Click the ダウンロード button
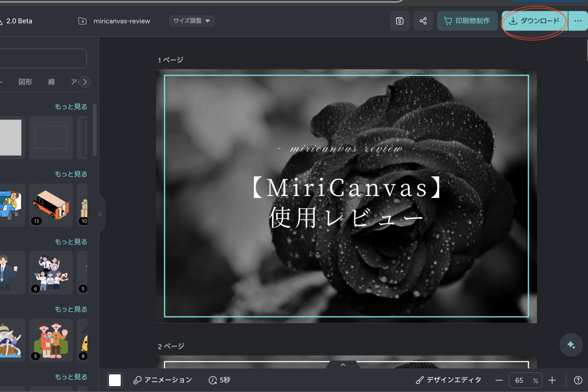 [534, 21]
